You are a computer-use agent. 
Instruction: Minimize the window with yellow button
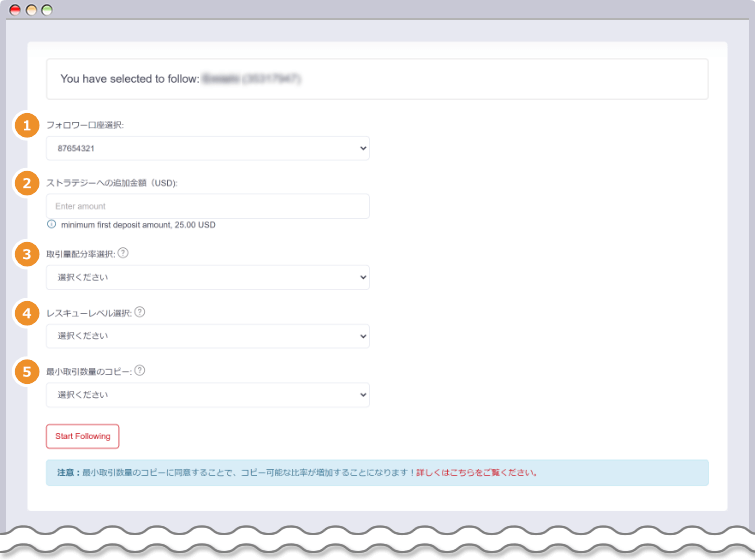(x=31, y=10)
